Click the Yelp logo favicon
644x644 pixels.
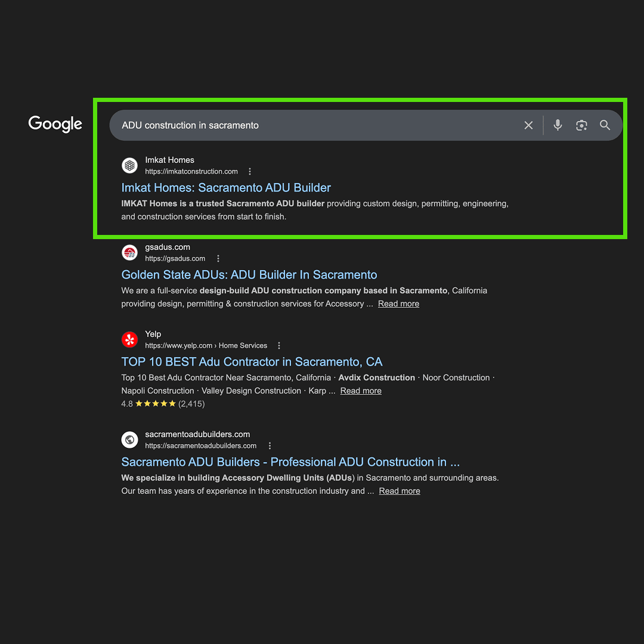click(130, 340)
